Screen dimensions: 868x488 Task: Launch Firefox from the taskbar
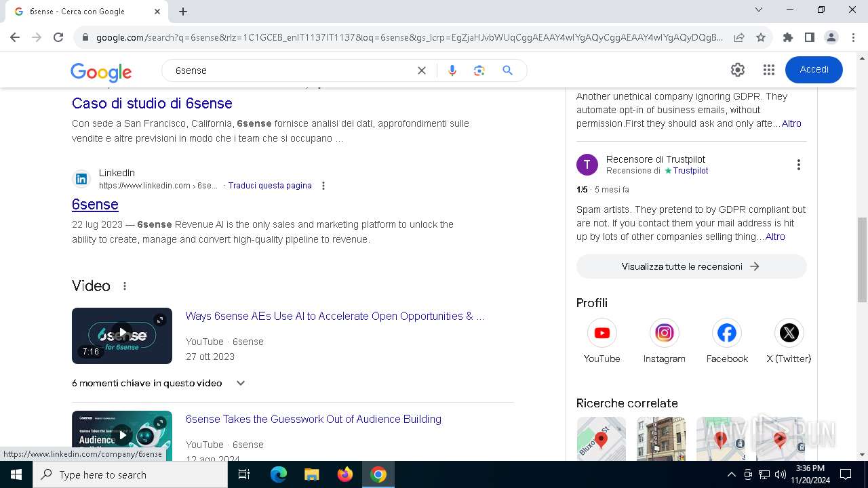(345, 474)
